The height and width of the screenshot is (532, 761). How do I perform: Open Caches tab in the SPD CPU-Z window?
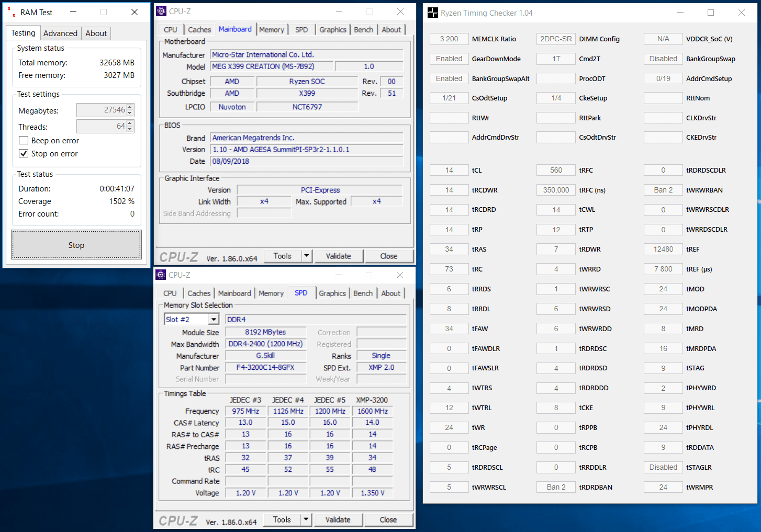pyautogui.click(x=199, y=293)
